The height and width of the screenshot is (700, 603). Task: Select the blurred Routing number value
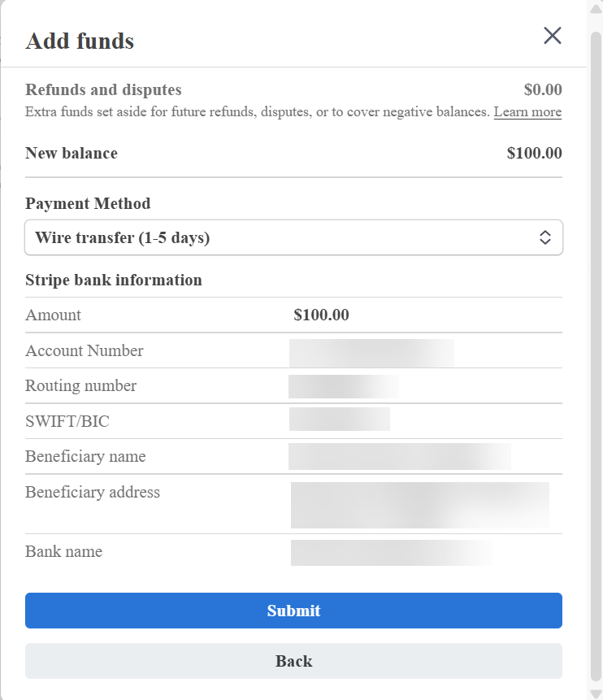344,386
